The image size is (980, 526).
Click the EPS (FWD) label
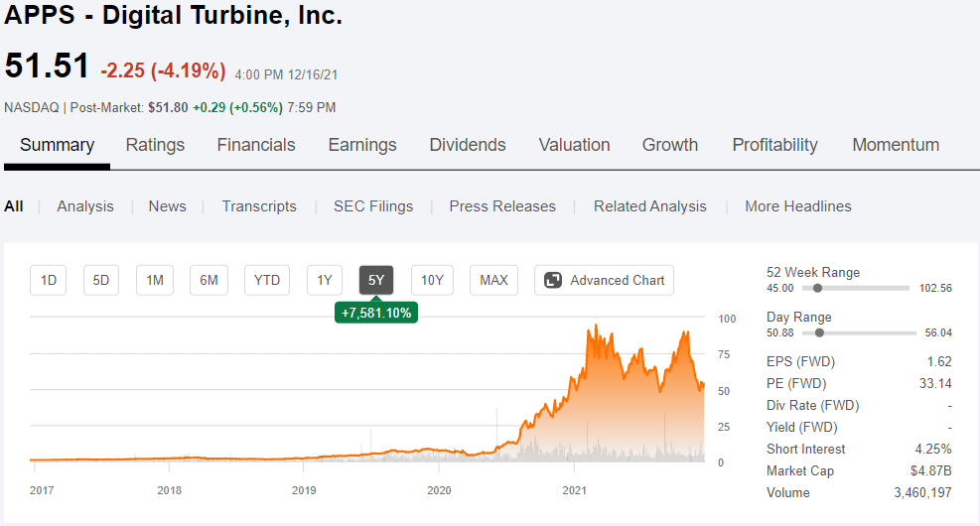(x=800, y=361)
